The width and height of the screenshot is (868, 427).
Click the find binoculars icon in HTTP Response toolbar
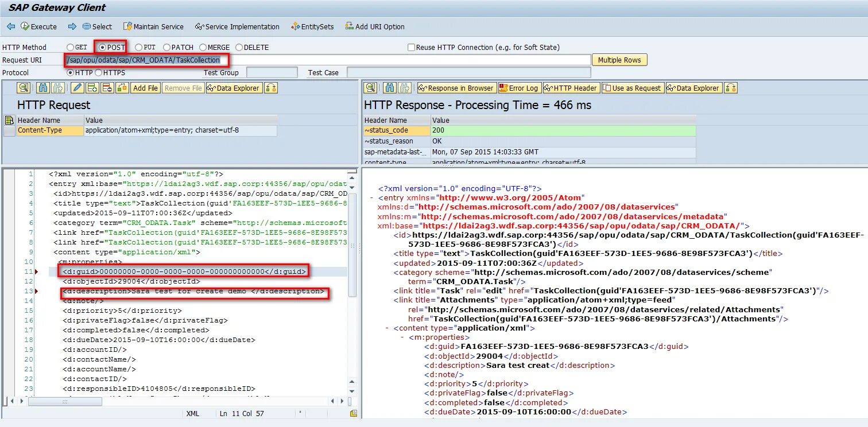point(389,88)
